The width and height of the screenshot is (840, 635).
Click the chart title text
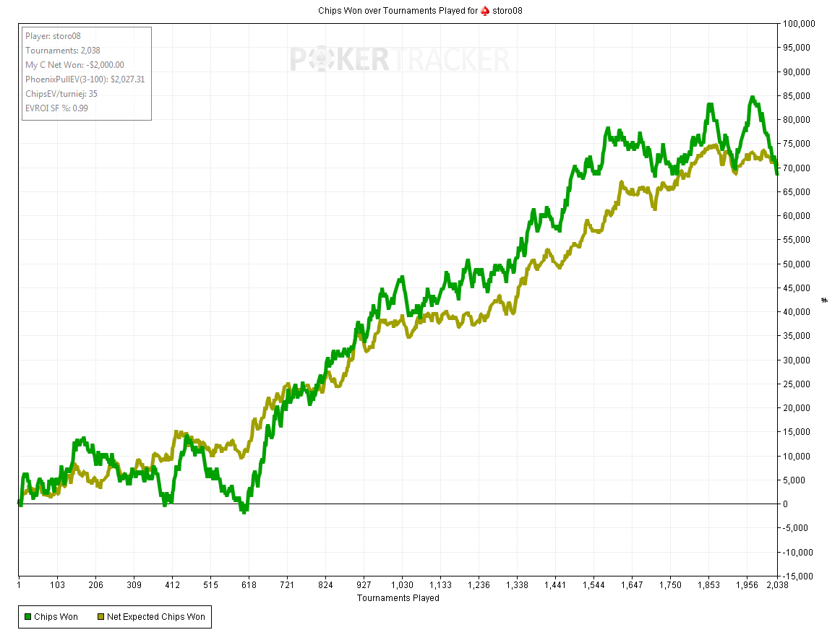click(398, 11)
